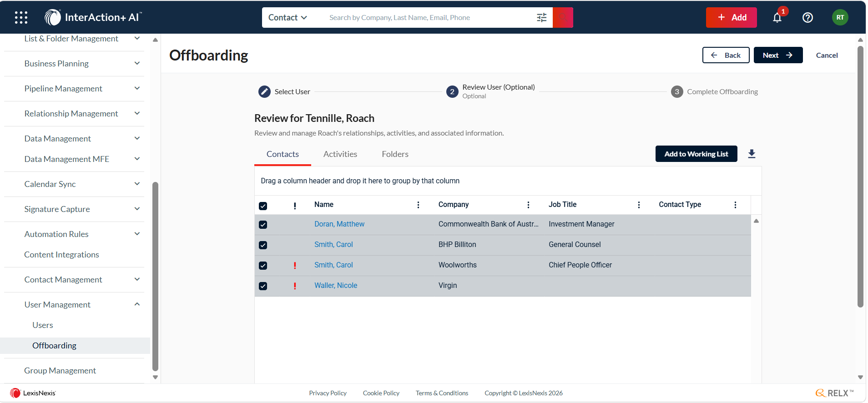Open the Contact search type dropdown
Viewport: 868px width, 403px height.
(288, 18)
